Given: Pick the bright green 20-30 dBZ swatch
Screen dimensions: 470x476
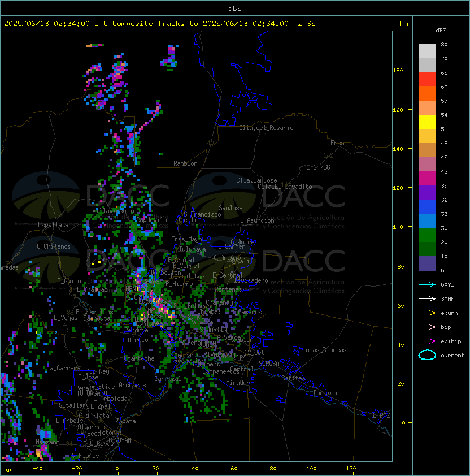Looking at the screenshot, I should 427,235.
